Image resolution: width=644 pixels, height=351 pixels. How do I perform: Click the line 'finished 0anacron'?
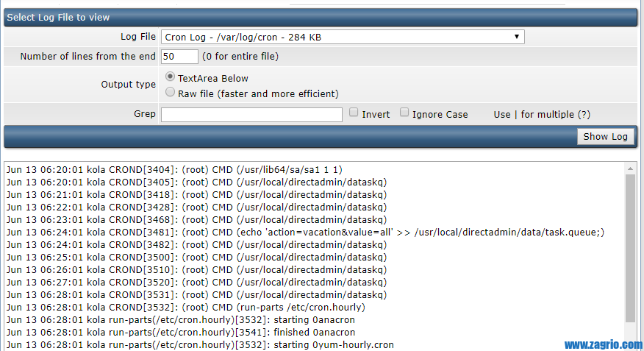[180, 332]
